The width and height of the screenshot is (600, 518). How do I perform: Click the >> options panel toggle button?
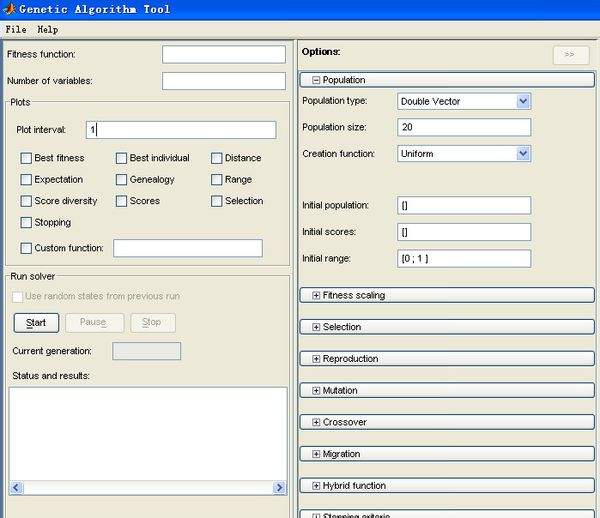571,55
